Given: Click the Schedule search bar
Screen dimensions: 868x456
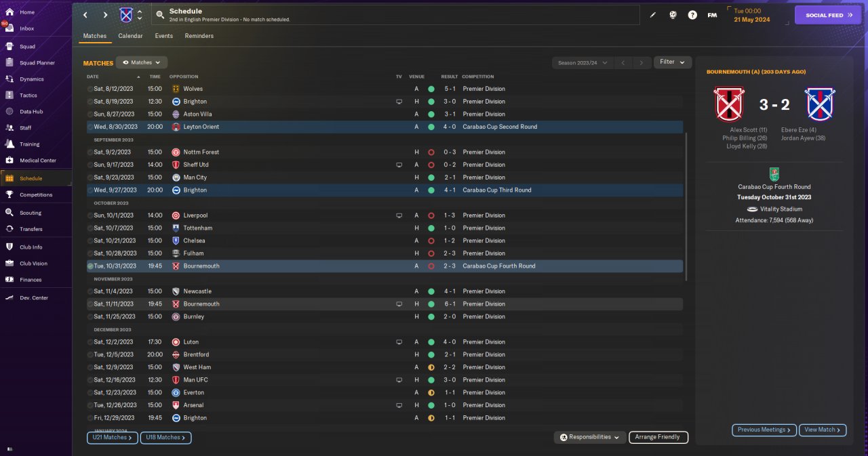Looking at the screenshot, I should point(395,15).
